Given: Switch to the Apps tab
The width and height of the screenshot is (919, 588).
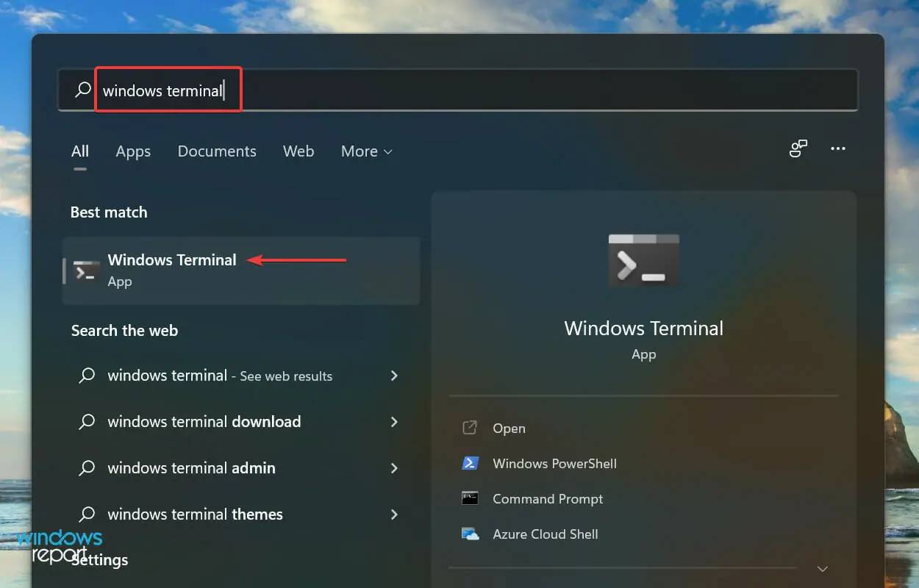Looking at the screenshot, I should point(133,151).
